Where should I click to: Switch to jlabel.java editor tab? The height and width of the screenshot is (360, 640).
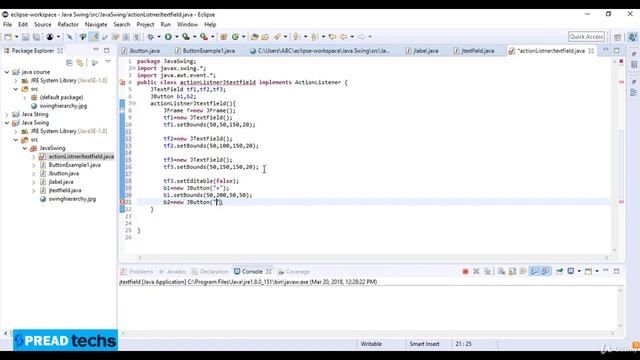[423, 51]
